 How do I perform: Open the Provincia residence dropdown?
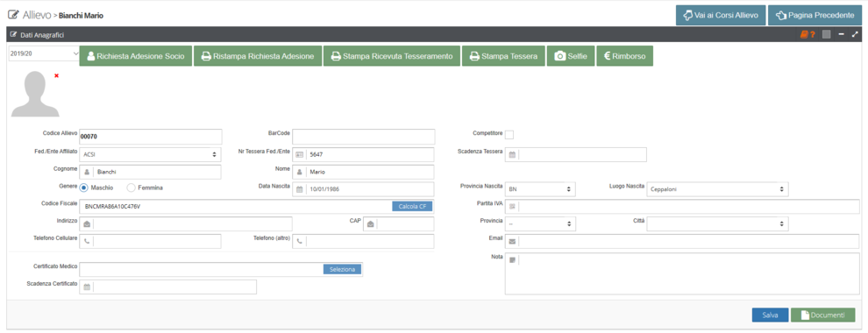tap(540, 224)
